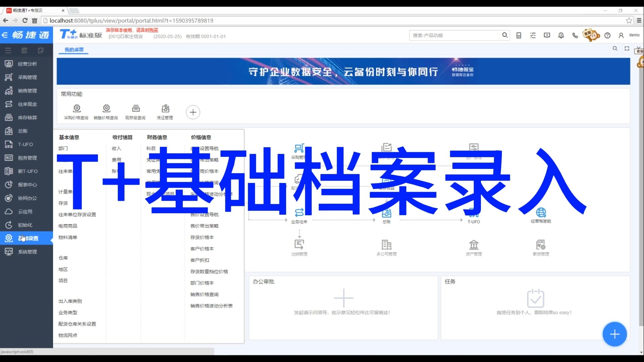Open the message screen icon in header
Screen dimensions: 644x362
click(x=547, y=35)
